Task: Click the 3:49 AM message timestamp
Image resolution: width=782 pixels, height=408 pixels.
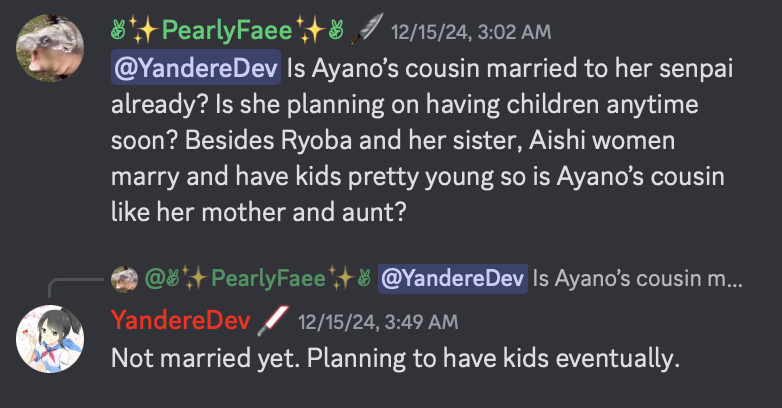Action: point(378,322)
